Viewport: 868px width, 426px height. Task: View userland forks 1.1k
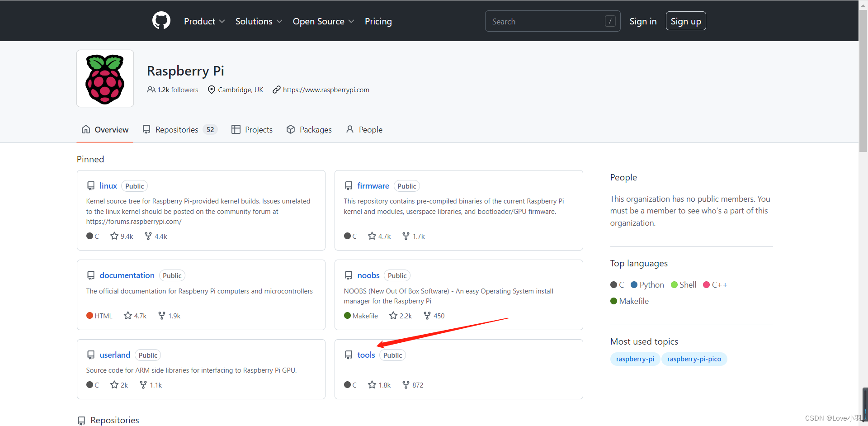[x=151, y=385]
